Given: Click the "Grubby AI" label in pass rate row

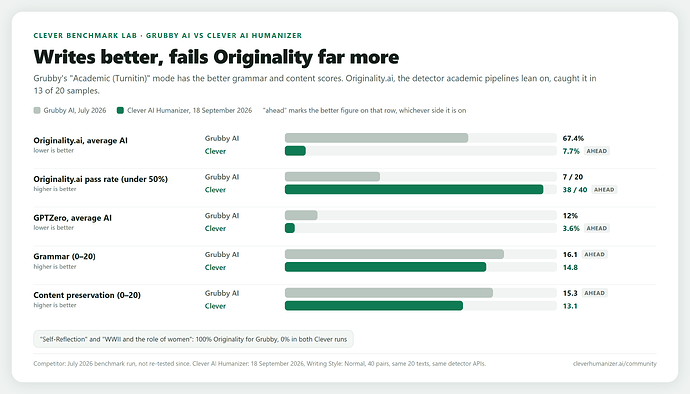Looking at the screenshot, I should [222, 177].
